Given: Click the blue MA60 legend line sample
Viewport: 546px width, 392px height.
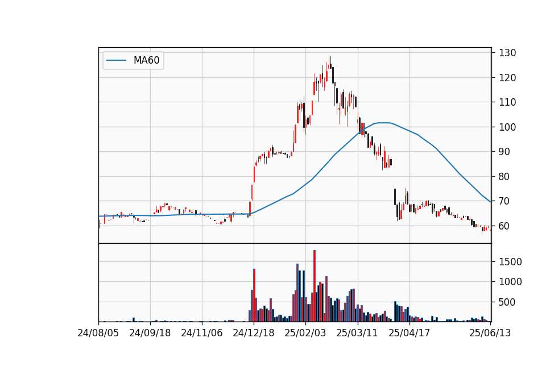Looking at the screenshot, I should pos(116,60).
